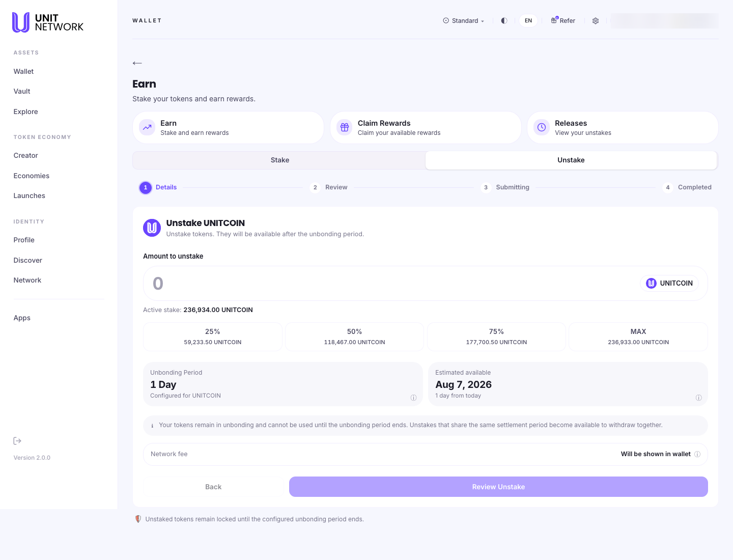The image size is (733, 560).
Task: Click the Unbonding Period info icon
Action: 413,398
